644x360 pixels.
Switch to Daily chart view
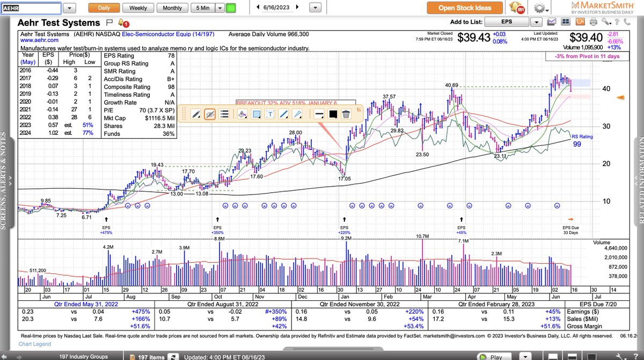point(104,8)
